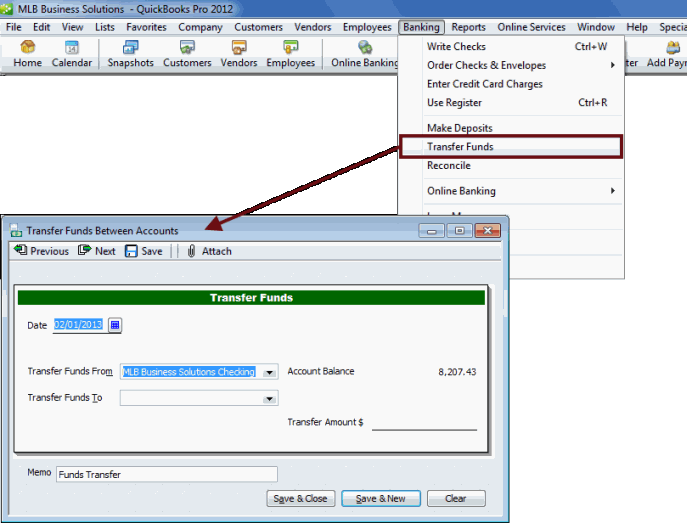Screen dimensions: 687x523
Task: Select Reconcile menu entry
Action: tap(511, 166)
